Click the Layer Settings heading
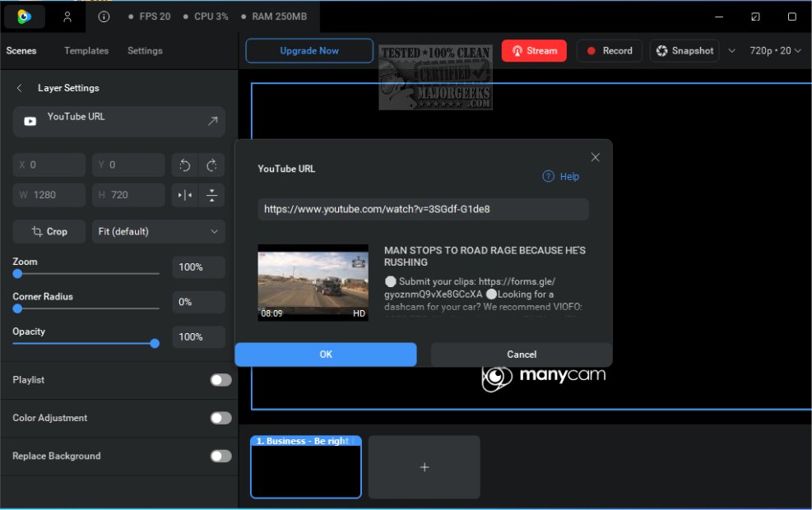This screenshot has height=510, width=812. pos(68,88)
